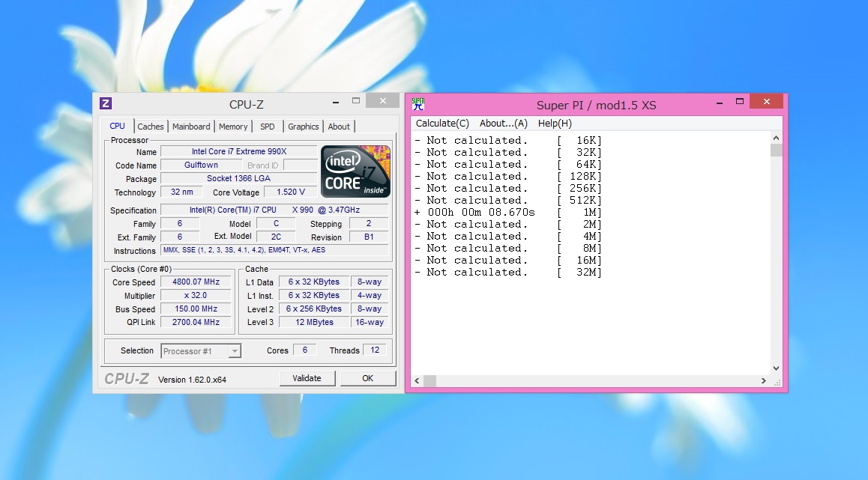Click Super PI horizontal scrollbar right arrow
The height and width of the screenshot is (480, 868).
[764, 381]
